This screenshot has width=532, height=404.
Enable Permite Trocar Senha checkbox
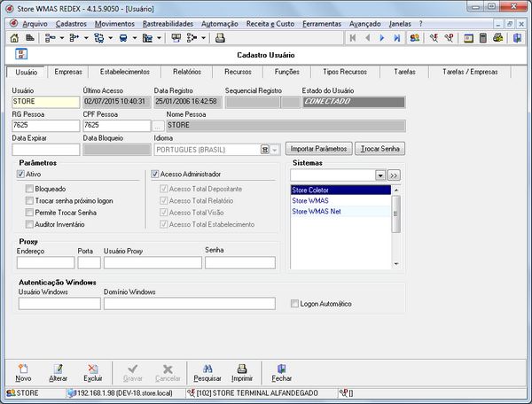29,213
